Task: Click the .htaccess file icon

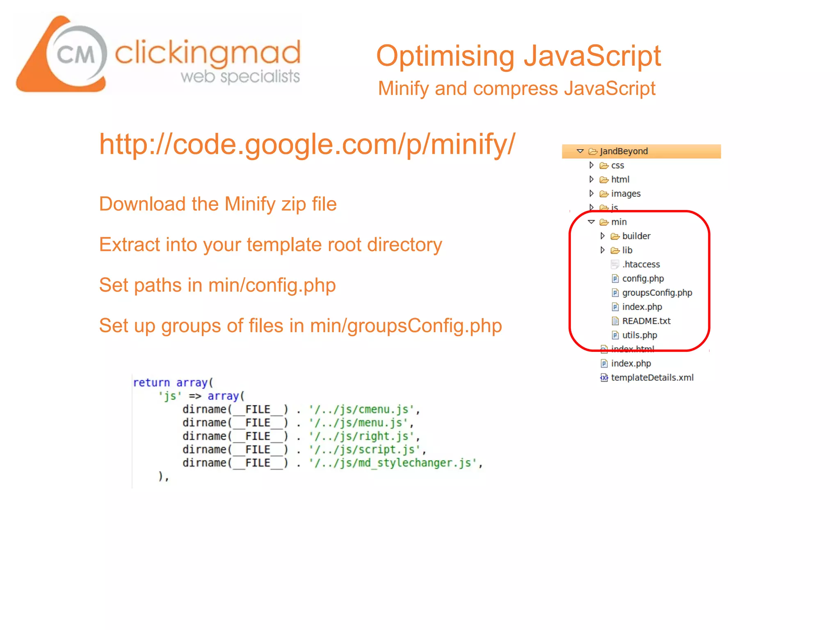Action: 615,265
